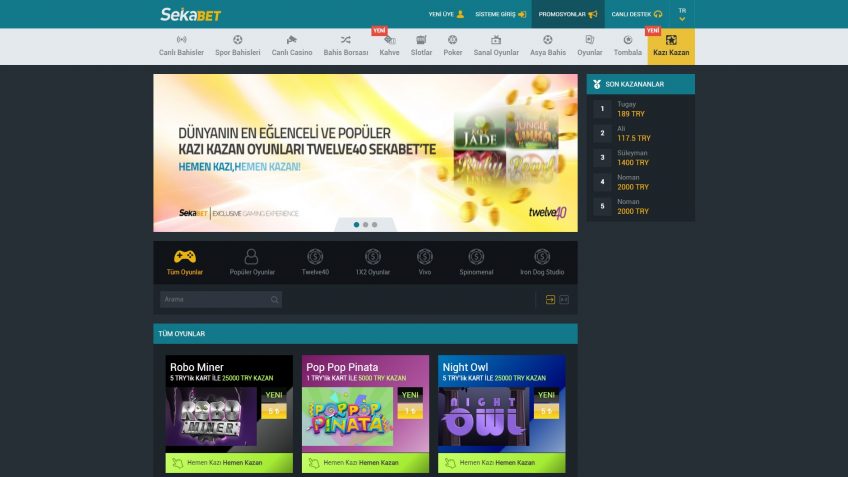Click Son Kazananlar medal icon
Viewport: 848px width, 477px height.
[x=597, y=84]
